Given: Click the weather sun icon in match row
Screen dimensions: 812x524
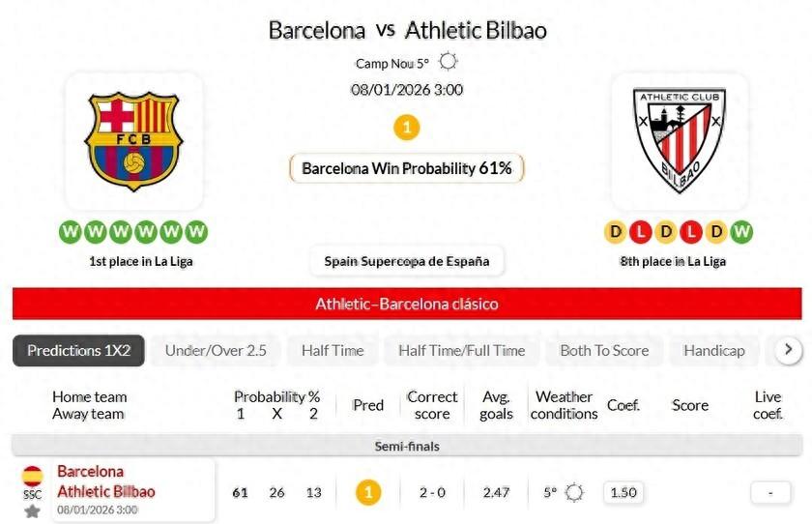Looking at the screenshot, I should coord(574,492).
